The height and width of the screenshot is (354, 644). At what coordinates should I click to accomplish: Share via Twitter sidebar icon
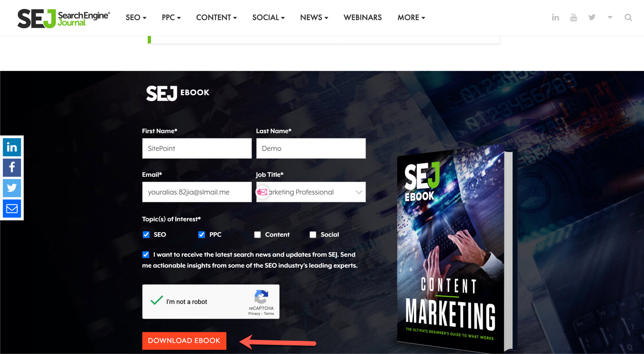click(x=12, y=188)
